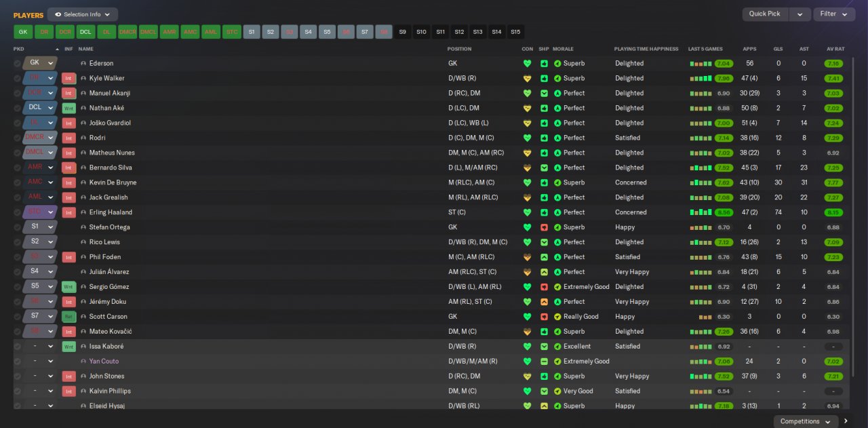Toggle the selection circle for Phil Foden

click(x=17, y=257)
